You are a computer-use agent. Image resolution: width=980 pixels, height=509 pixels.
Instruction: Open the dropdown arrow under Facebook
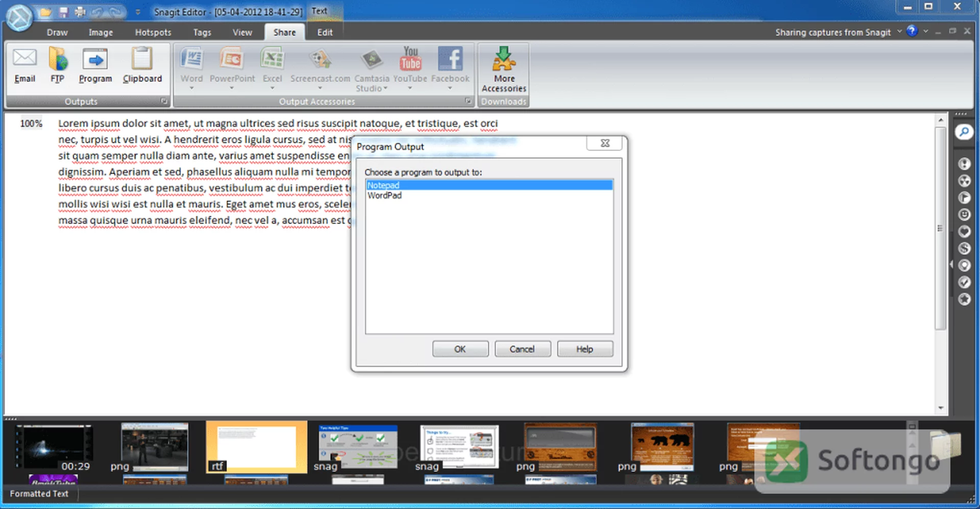point(450,88)
